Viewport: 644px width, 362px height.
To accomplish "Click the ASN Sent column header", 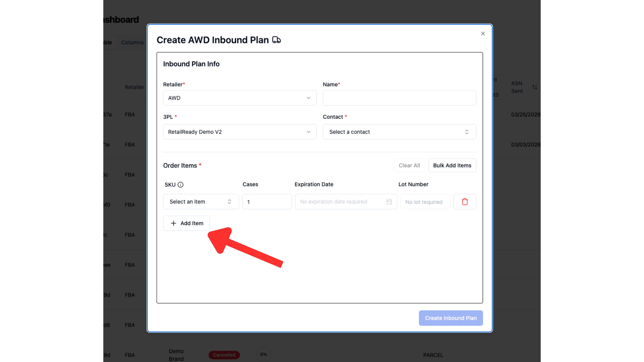I will tap(517, 87).
